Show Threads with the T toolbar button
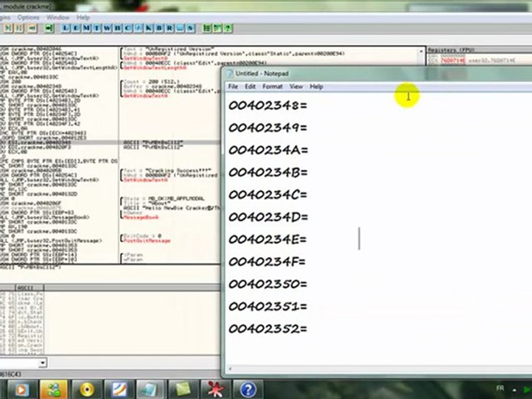Screen dimensions: 532x399 97,28
